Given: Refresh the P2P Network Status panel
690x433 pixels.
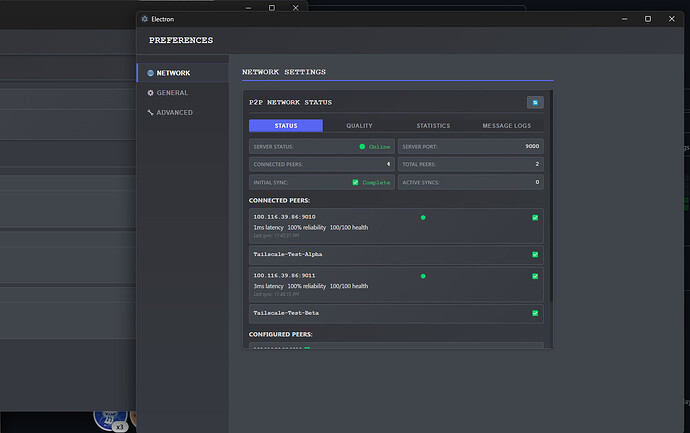Looking at the screenshot, I should (x=535, y=103).
